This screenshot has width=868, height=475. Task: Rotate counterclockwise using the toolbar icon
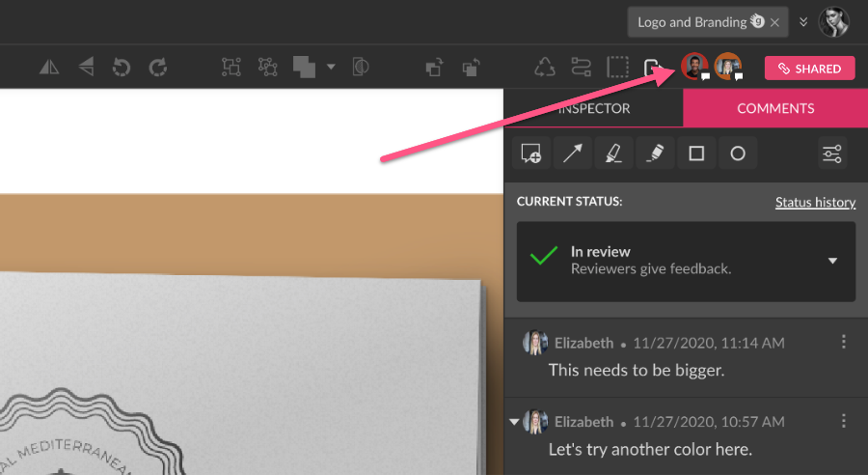point(122,68)
